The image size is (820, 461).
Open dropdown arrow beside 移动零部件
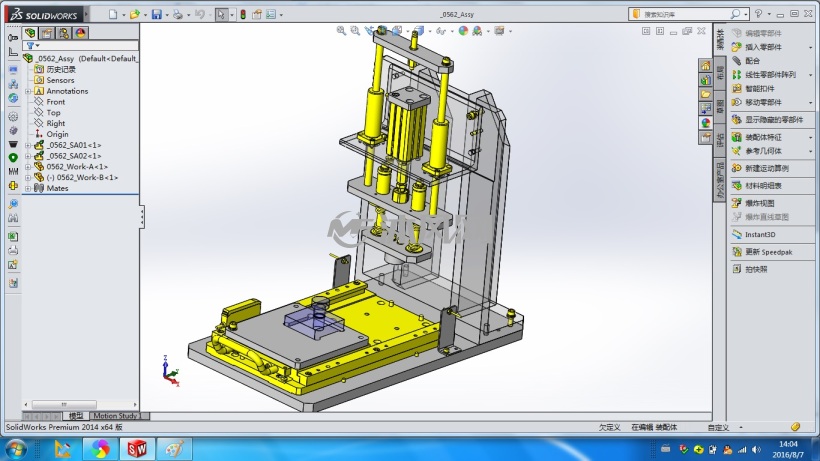click(x=811, y=102)
